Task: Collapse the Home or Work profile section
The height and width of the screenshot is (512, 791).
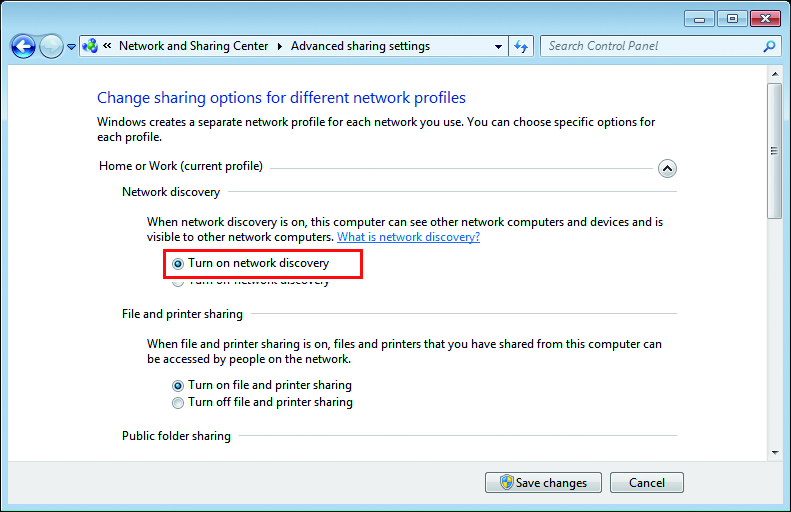Action: tap(667, 168)
